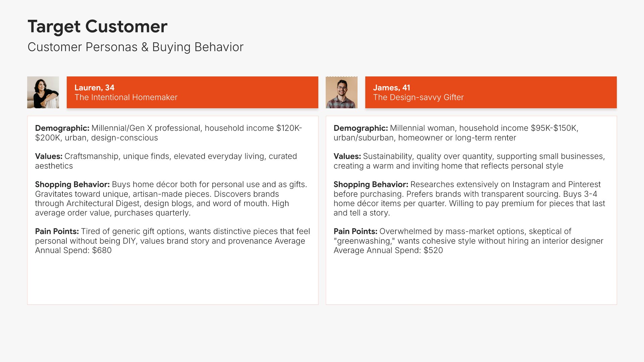This screenshot has height=362, width=644.
Task: Click the Values label in James's card
Action: click(347, 157)
